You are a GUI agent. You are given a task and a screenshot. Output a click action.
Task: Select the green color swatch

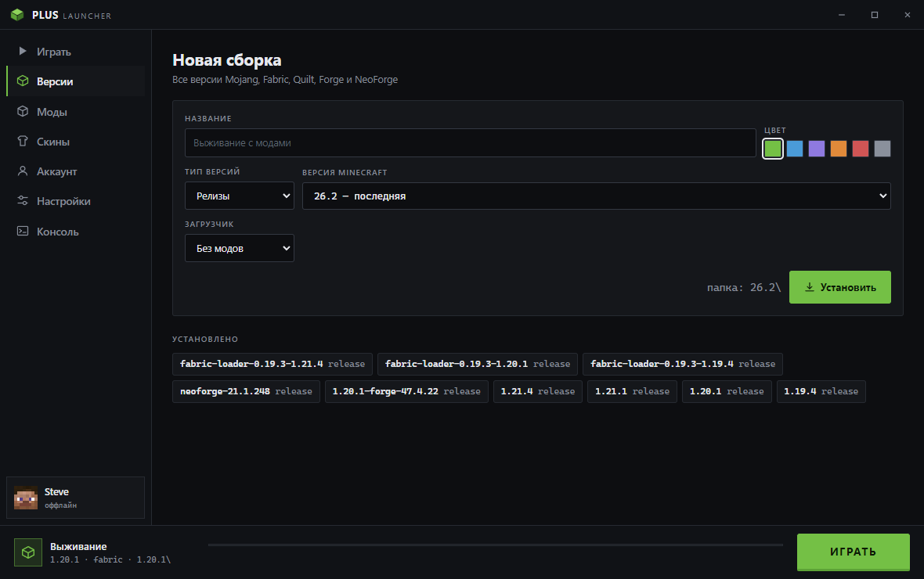coord(773,149)
